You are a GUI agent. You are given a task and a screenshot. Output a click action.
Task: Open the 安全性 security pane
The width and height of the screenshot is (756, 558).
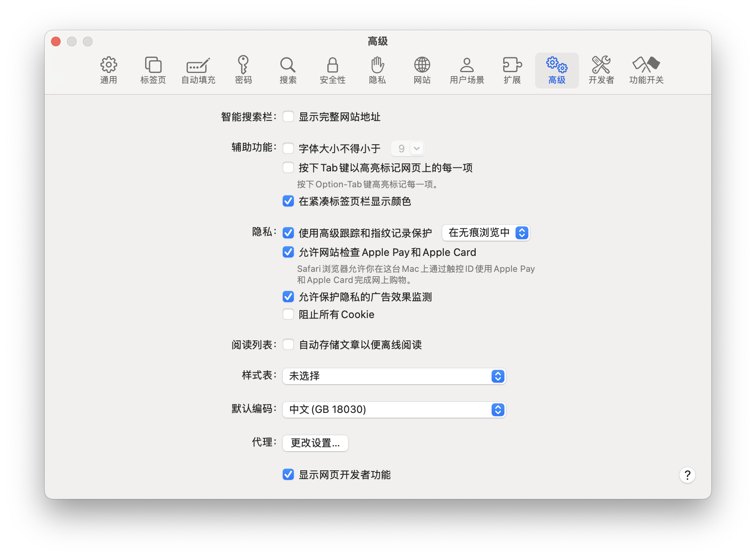(x=333, y=71)
